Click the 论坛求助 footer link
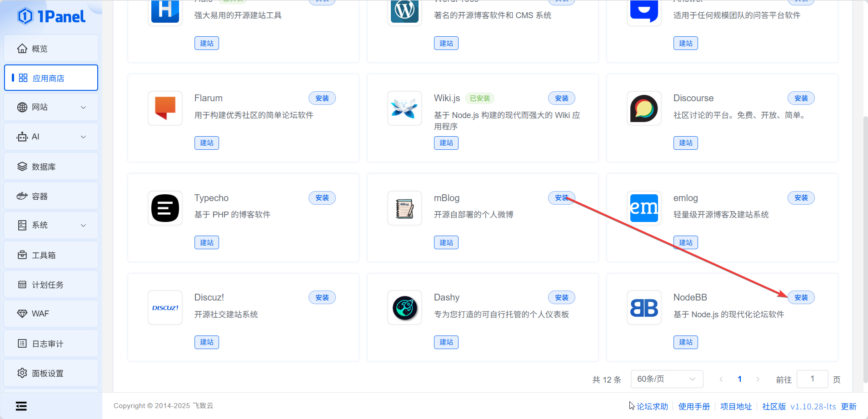 click(652, 406)
